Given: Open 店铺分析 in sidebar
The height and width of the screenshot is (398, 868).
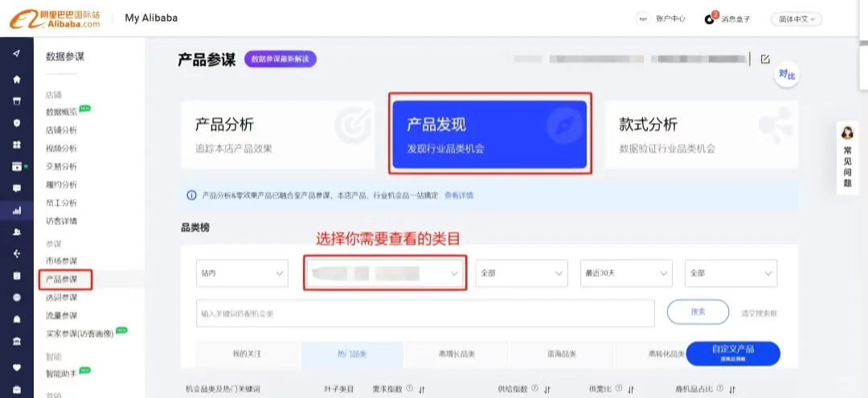Looking at the screenshot, I should pos(61,130).
